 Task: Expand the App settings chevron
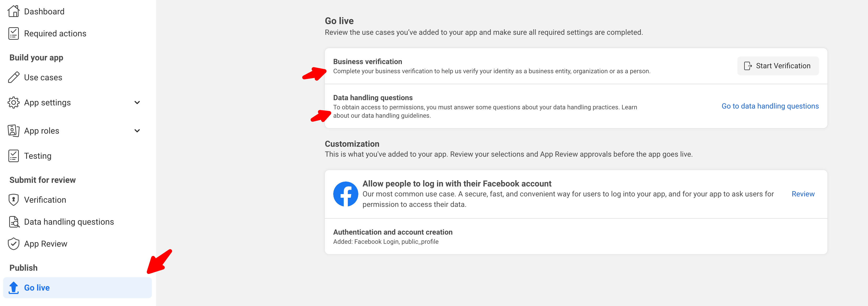[137, 103]
